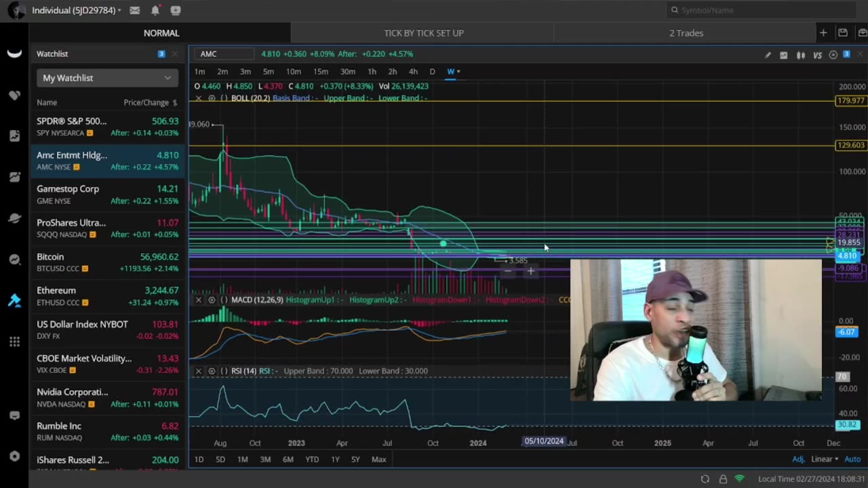This screenshot has height=488, width=868.
Task: Click the 179.977 yellow price line label
Action: coord(850,100)
